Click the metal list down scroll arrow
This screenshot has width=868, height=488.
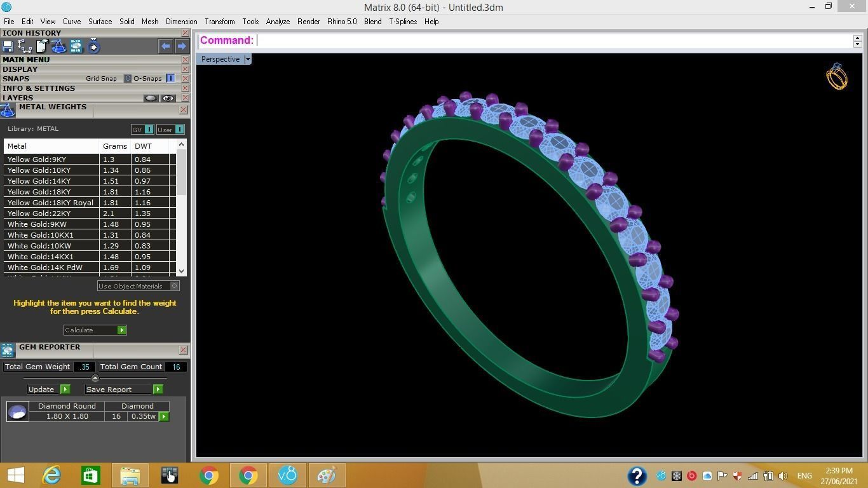pos(182,271)
